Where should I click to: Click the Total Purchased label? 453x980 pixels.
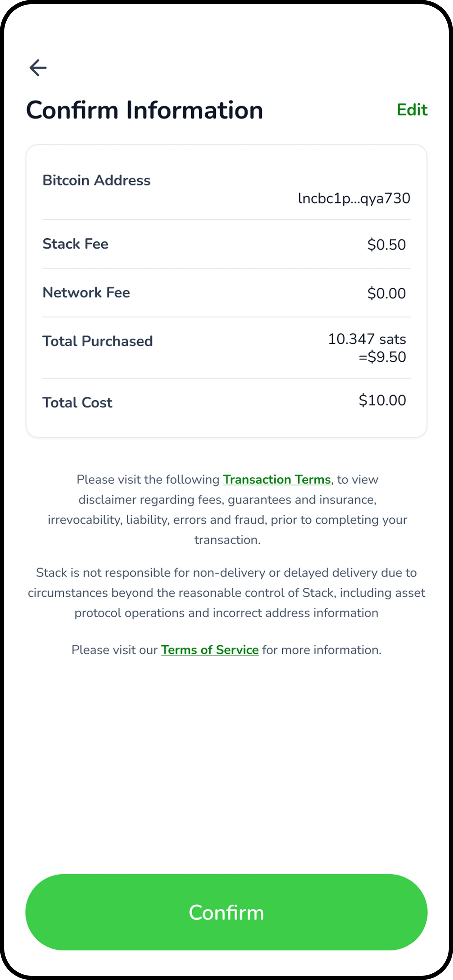[97, 341]
